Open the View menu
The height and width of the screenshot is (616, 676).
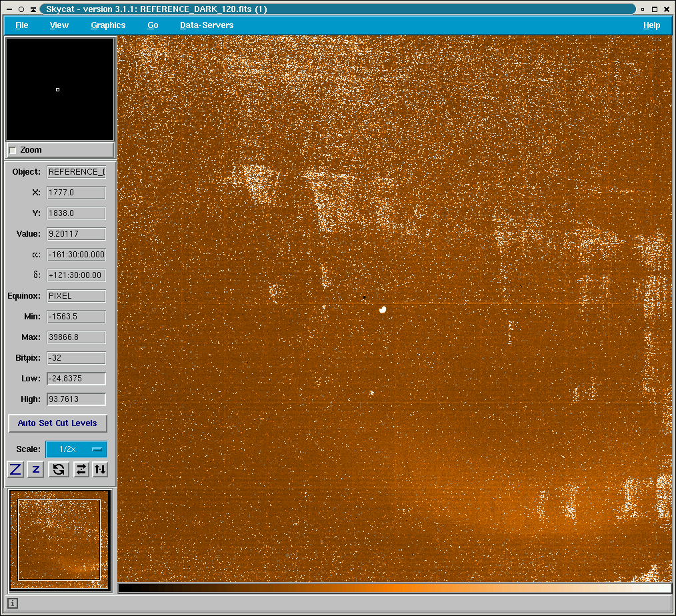point(59,25)
